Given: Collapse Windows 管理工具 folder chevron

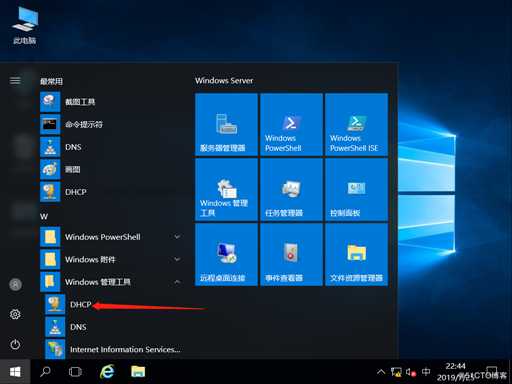Looking at the screenshot, I should 177,282.
